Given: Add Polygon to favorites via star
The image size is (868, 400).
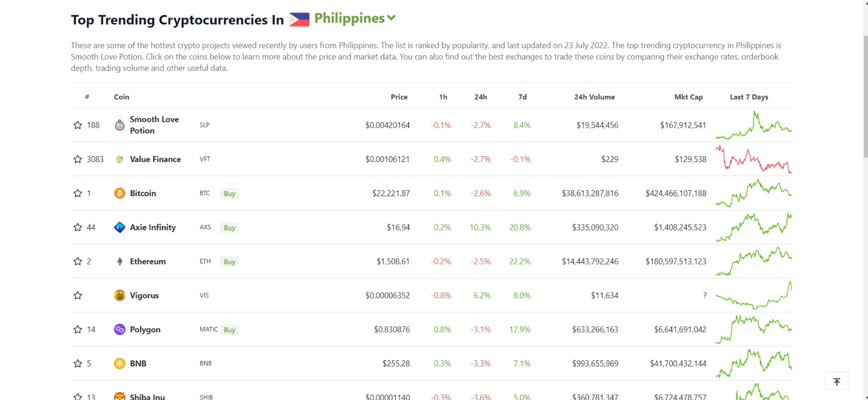Looking at the screenshot, I should tap(78, 330).
